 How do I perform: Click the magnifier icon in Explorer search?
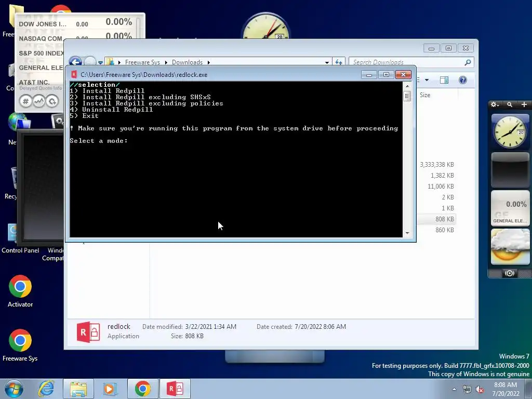pos(468,62)
